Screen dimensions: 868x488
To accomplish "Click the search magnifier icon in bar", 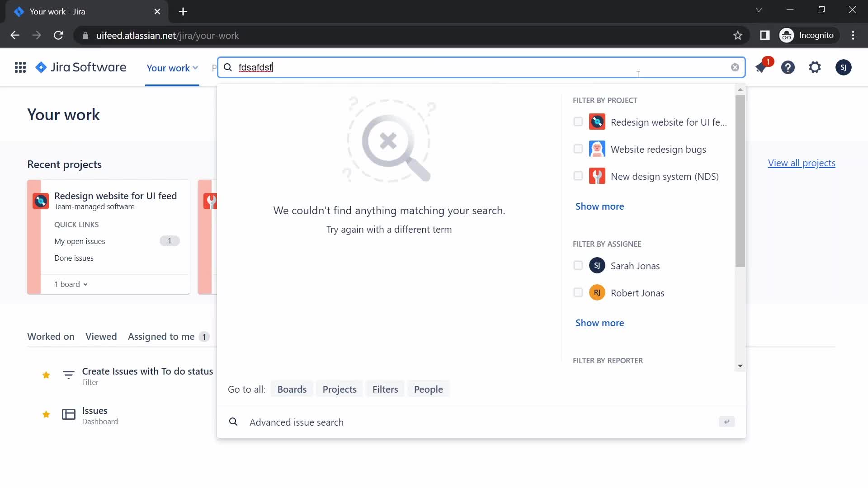I will 228,67.
